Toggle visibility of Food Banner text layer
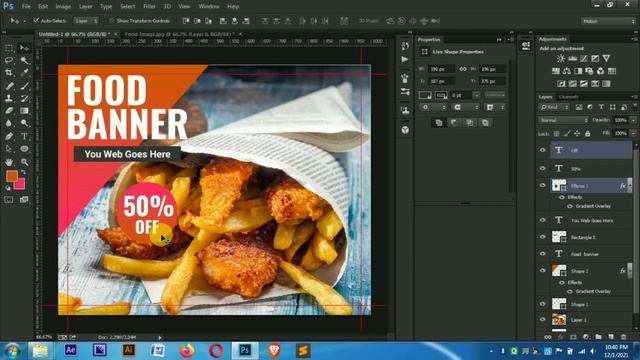Screen dimensions: 640x360 542,253
